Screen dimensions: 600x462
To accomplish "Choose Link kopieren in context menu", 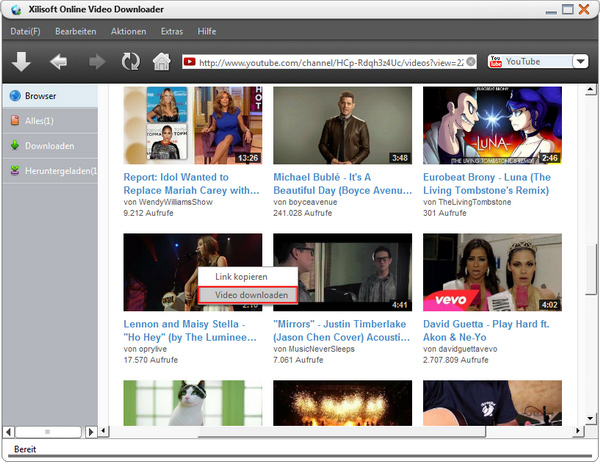I will click(248, 277).
